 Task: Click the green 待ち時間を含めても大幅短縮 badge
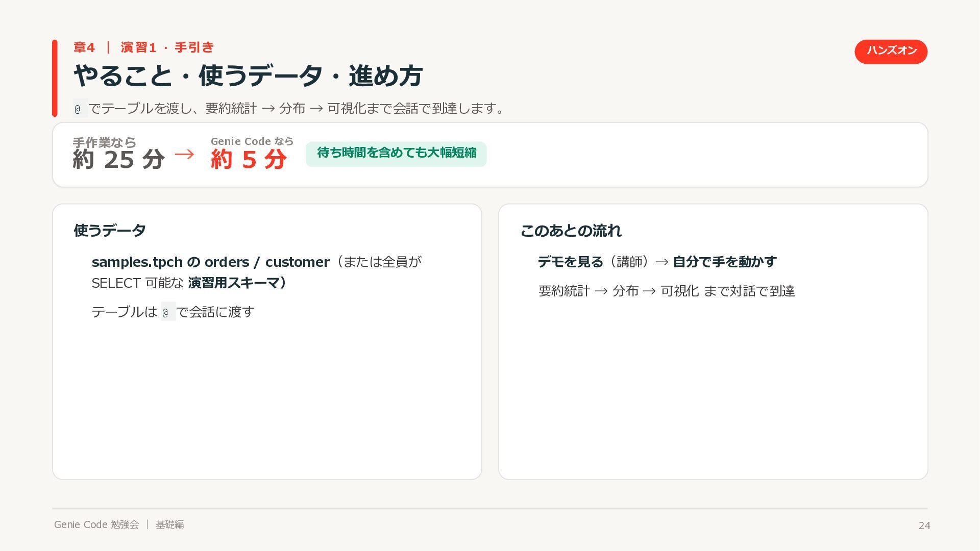(396, 154)
